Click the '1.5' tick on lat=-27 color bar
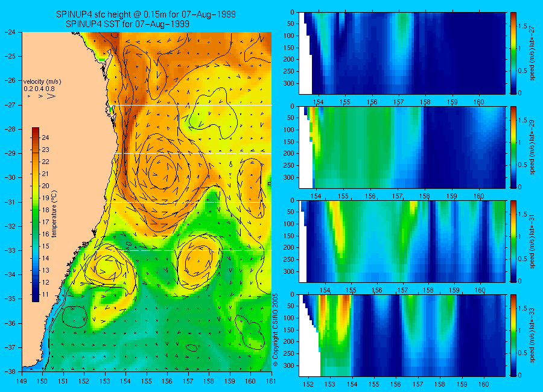 pos(522,27)
